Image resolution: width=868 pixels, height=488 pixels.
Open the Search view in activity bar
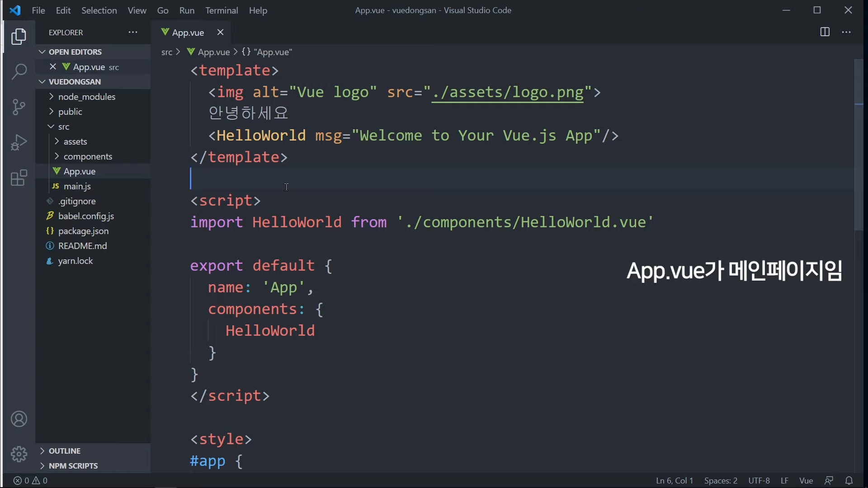click(x=19, y=71)
